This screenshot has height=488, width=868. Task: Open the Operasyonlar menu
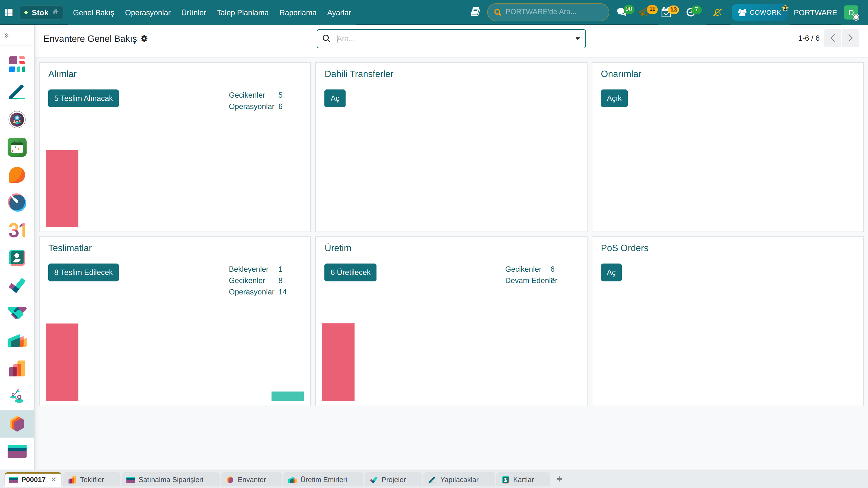pyautogui.click(x=148, y=12)
